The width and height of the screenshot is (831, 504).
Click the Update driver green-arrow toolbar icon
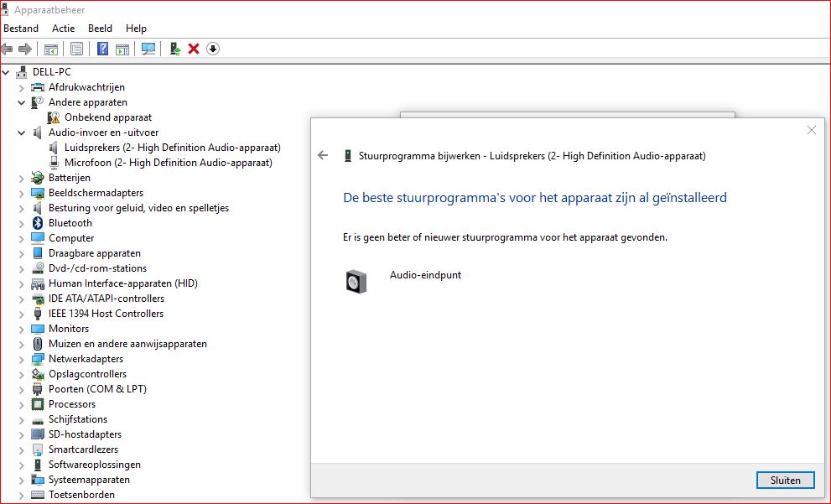tap(175, 49)
